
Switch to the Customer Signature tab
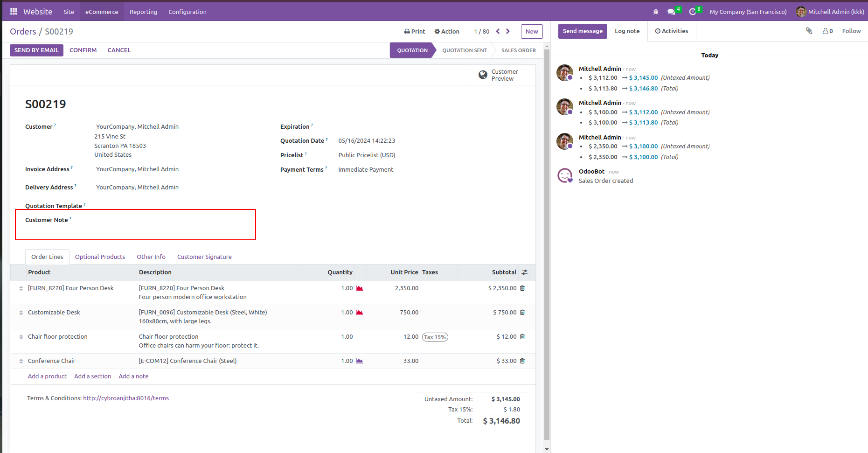click(x=204, y=257)
